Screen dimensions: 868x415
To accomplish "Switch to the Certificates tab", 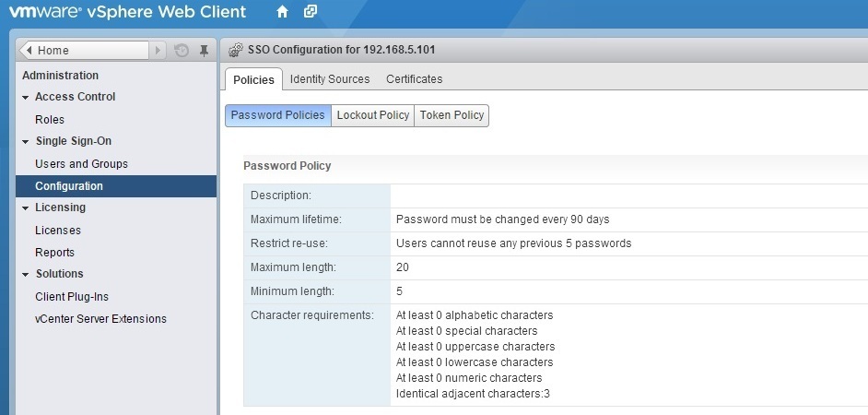I will coord(414,79).
